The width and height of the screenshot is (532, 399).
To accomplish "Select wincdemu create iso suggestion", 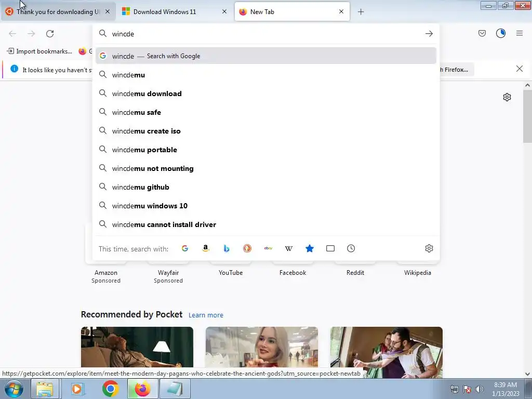I will 265,130.
